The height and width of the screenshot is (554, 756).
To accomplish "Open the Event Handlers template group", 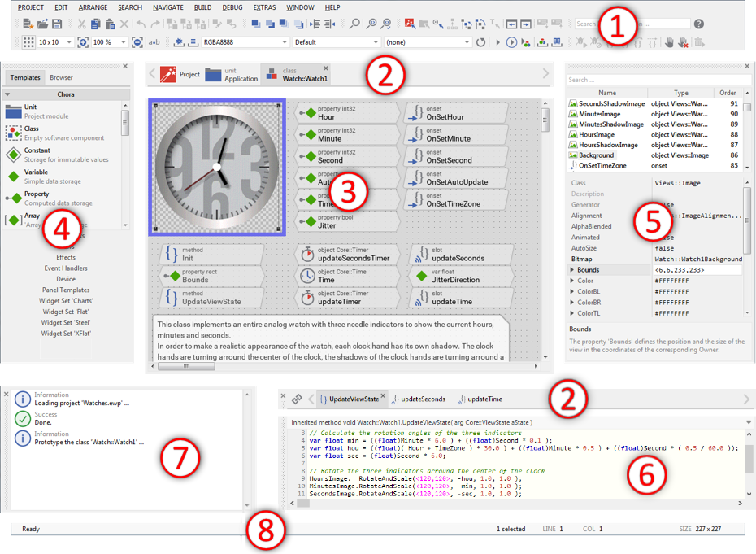I will click(66, 268).
